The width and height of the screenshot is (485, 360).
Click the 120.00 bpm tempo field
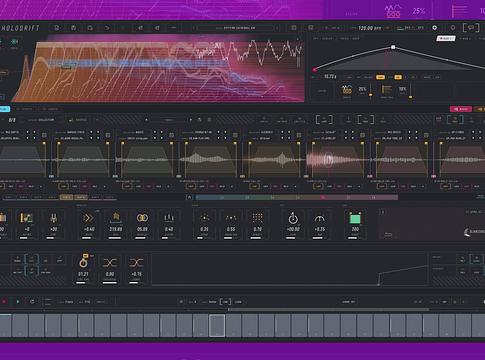click(x=369, y=28)
